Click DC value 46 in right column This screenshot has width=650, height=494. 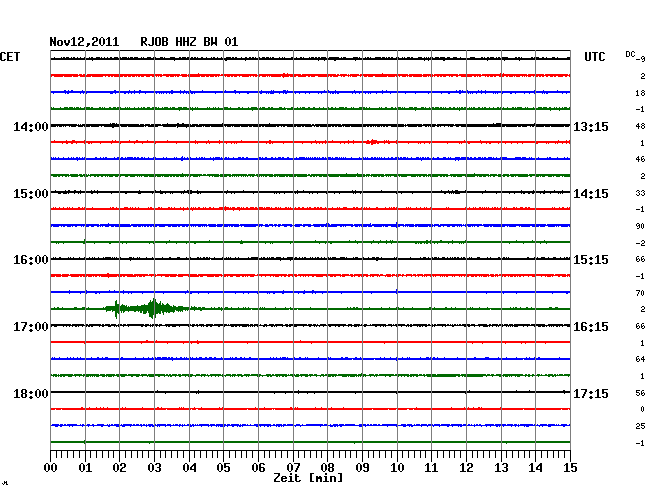coord(640,159)
